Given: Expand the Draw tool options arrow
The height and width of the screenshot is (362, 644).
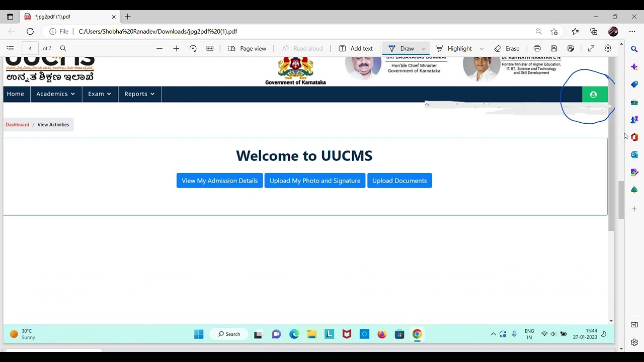Looking at the screenshot, I should pyautogui.click(x=424, y=49).
